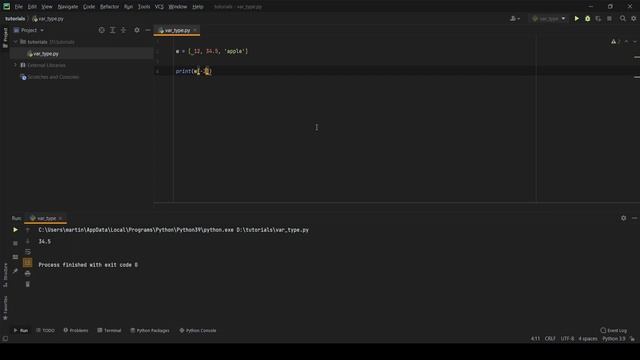
Task: Click the warnings indicator in editor corner
Action: click(x=616, y=42)
